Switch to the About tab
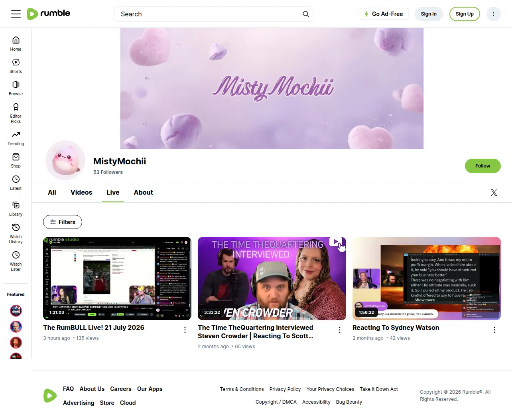The image size is (512, 420). pyautogui.click(x=144, y=193)
